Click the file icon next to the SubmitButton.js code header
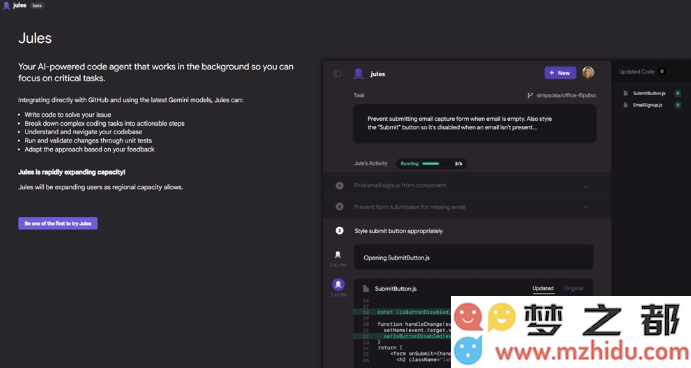691x368 pixels. pos(365,289)
